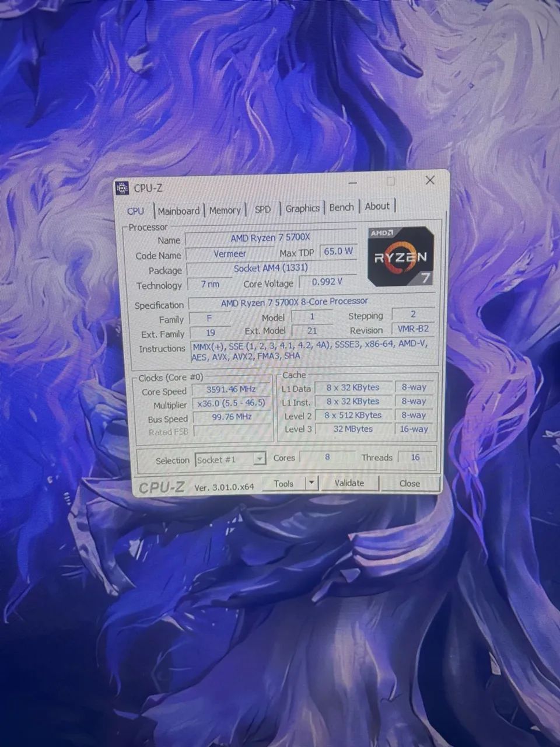Click the Bus Speed value 99.76 MHz
Image resolution: width=560 pixels, height=747 pixels.
click(232, 417)
